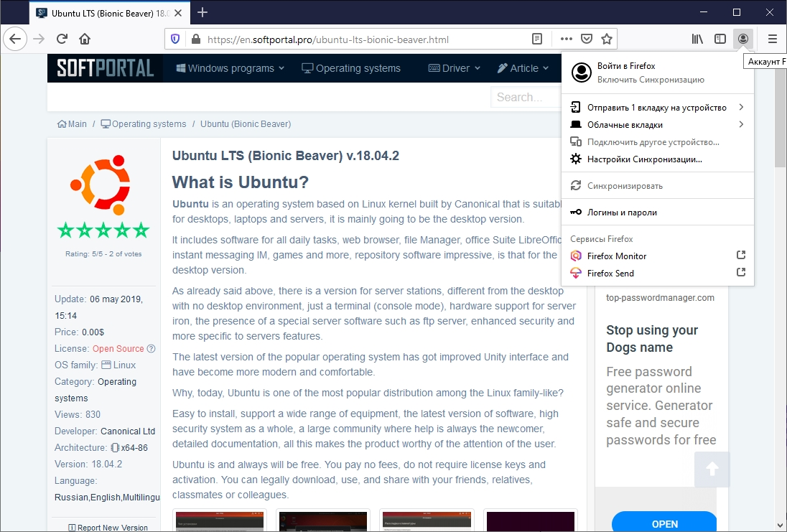Choose Подключить другое устройство
Screen dimensions: 787x532
tap(658, 142)
